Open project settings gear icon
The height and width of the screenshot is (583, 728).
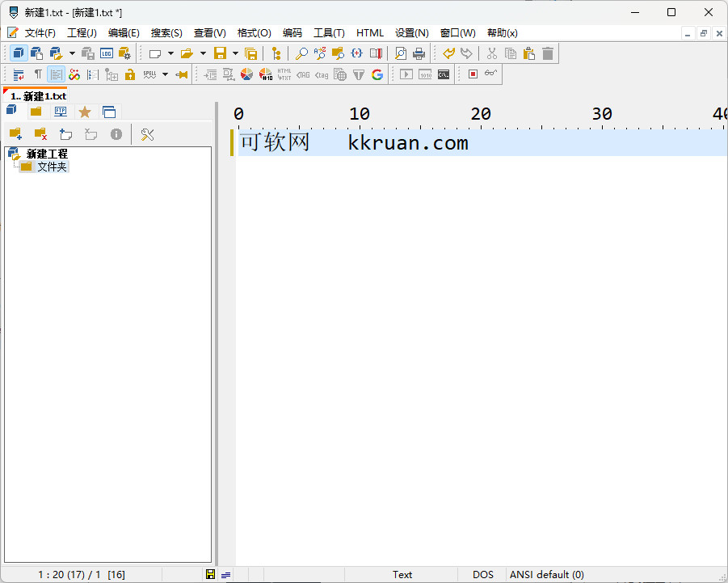coord(124,53)
